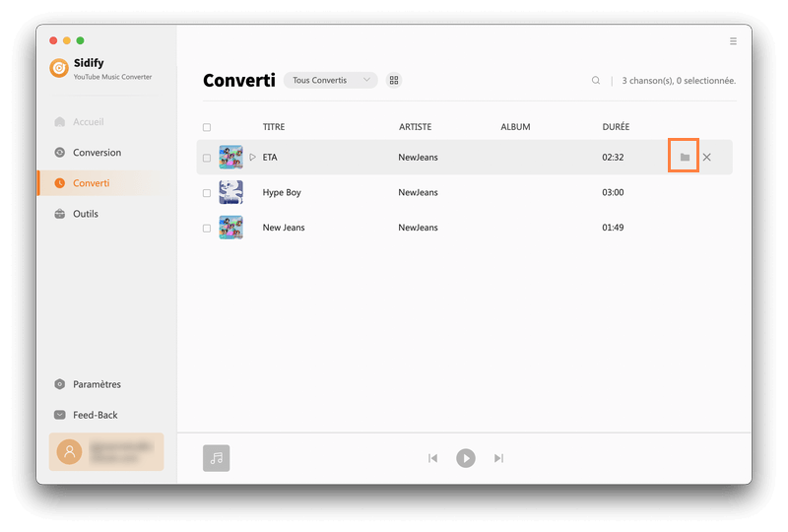Open output folder for ETA track

coord(685,158)
